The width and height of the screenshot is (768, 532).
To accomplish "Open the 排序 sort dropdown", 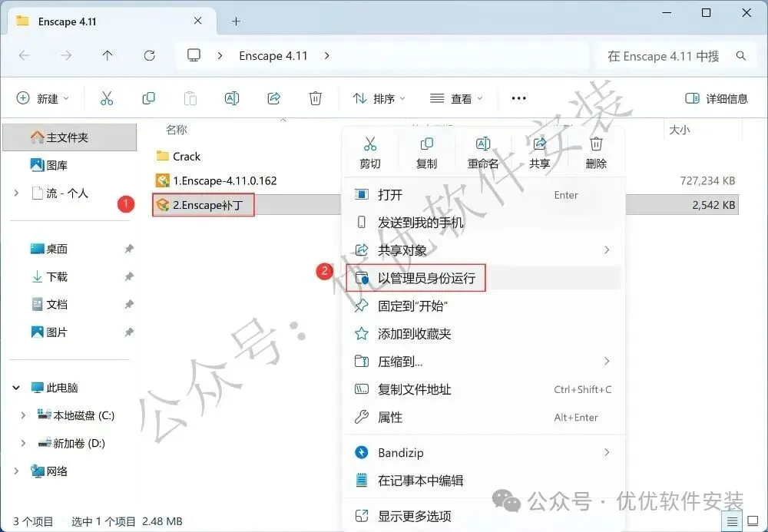I will tap(379, 99).
